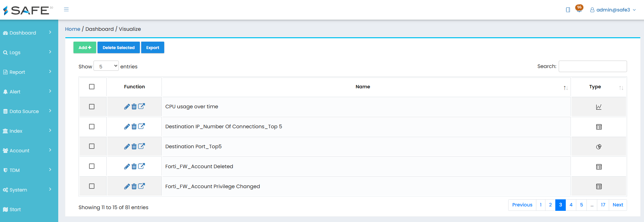Click the Delete Selected button

[119, 47]
